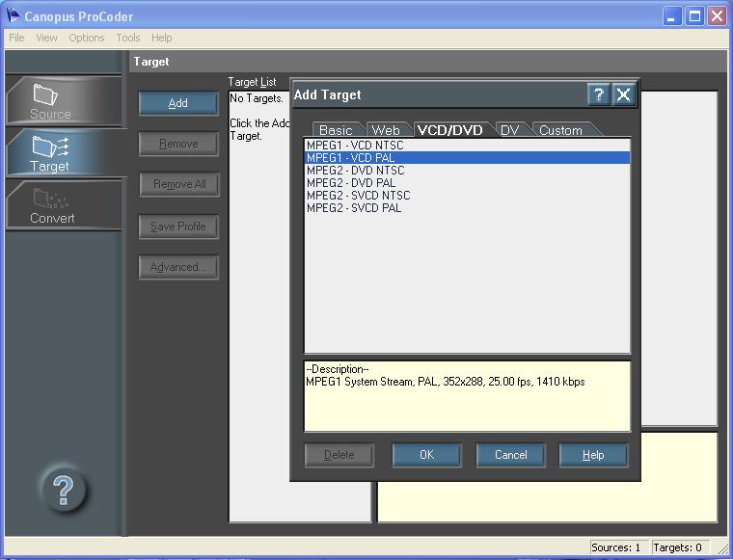Click the No Targets. text in Target List
The image size is (733, 560).
tap(257, 98)
